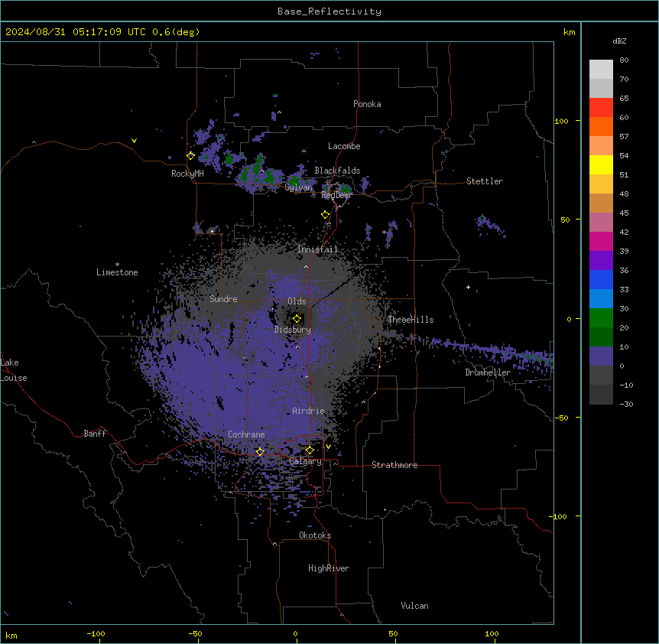
Task: Click the Cochrane city label
Action: 246,434
